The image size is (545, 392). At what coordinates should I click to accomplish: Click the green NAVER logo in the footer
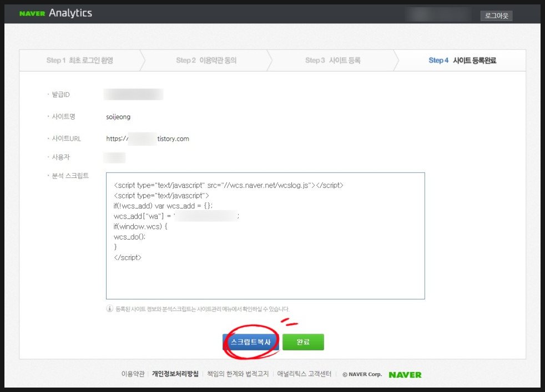point(405,375)
